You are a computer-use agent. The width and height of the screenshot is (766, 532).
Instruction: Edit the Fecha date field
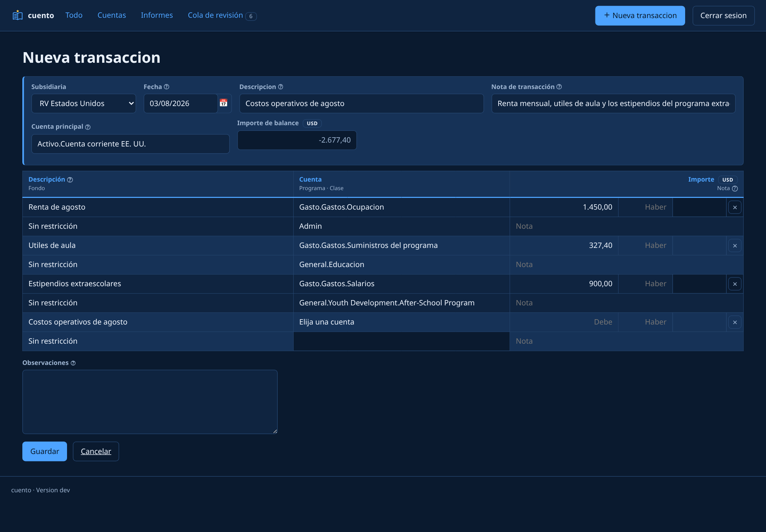pyautogui.click(x=181, y=104)
